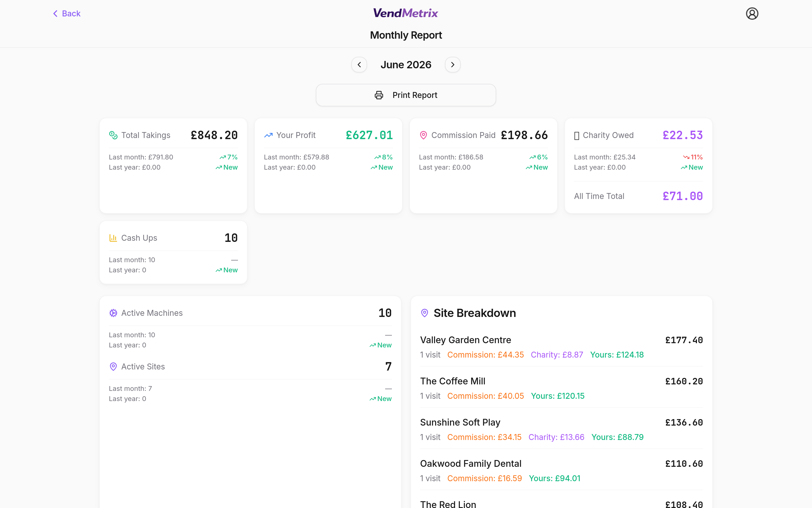Click Last month: £791.80 in Total Takings
The height and width of the screenshot is (508, 812).
click(141, 157)
